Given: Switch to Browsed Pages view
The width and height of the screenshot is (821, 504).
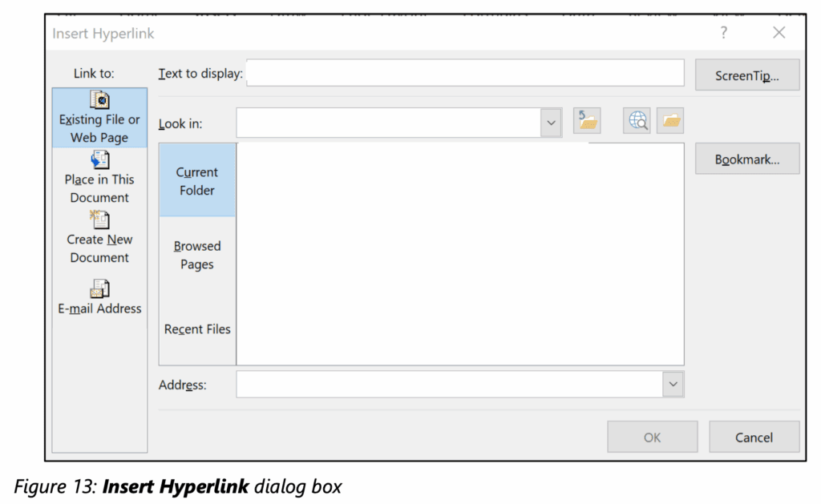Looking at the screenshot, I should tap(196, 255).
